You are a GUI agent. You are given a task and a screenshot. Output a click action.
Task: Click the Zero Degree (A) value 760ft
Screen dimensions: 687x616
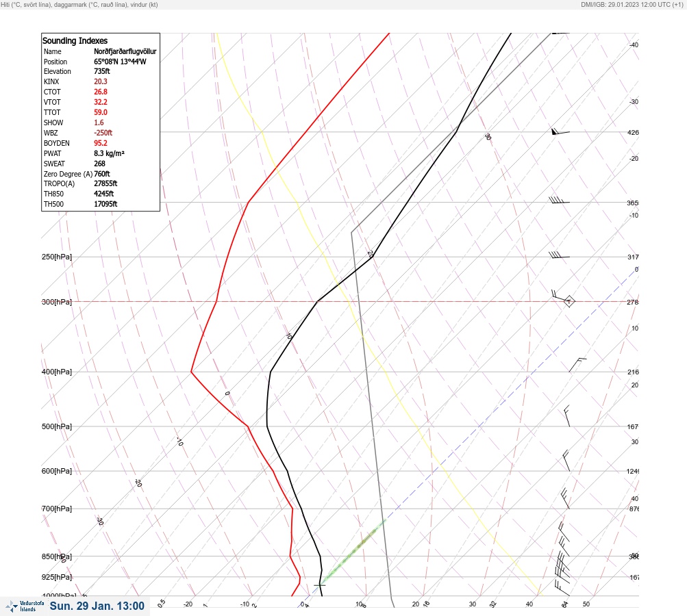coord(101,174)
